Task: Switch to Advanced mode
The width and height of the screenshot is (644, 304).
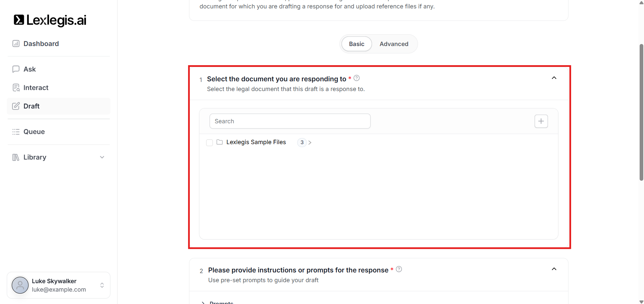Action: pos(394,44)
